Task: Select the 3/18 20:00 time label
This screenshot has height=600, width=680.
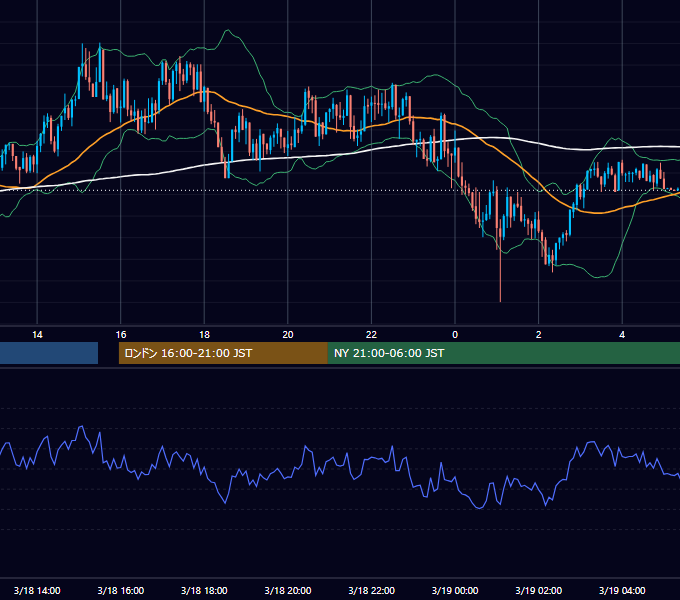Action: (288, 590)
